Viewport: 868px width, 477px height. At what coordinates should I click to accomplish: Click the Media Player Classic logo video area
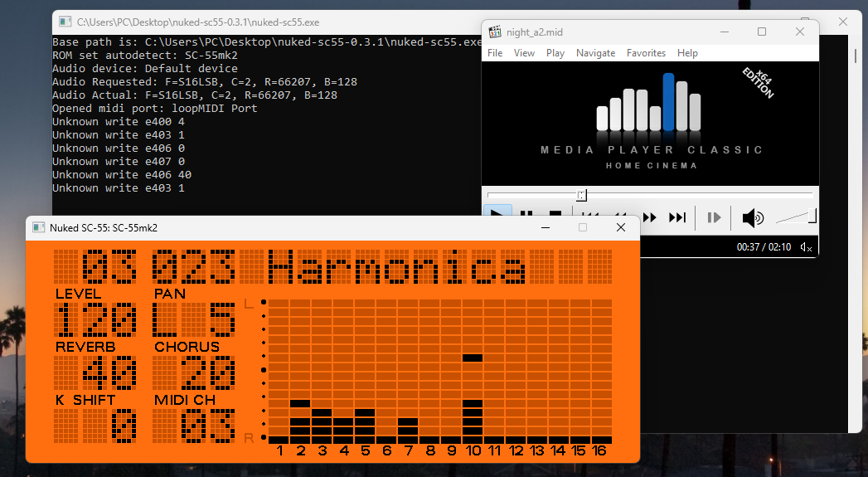650,123
